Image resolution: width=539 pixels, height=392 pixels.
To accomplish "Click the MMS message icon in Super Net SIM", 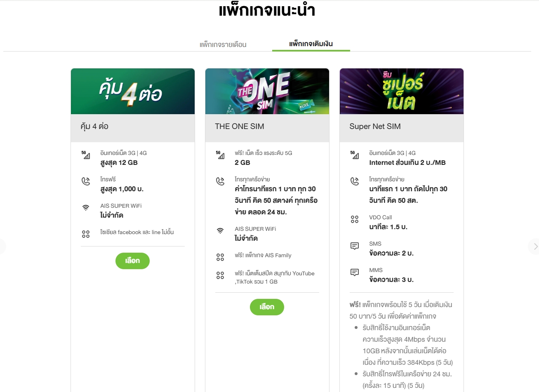I will click(355, 272).
